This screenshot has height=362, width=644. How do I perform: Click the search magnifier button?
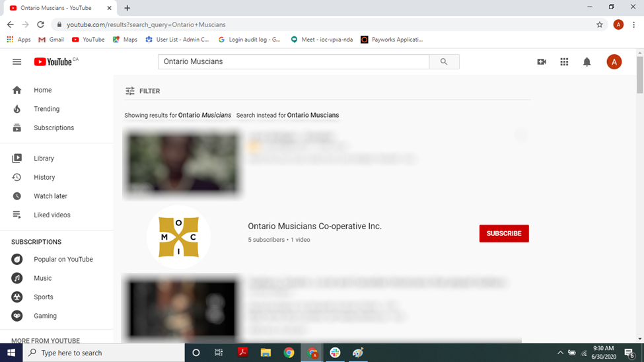coord(444,61)
